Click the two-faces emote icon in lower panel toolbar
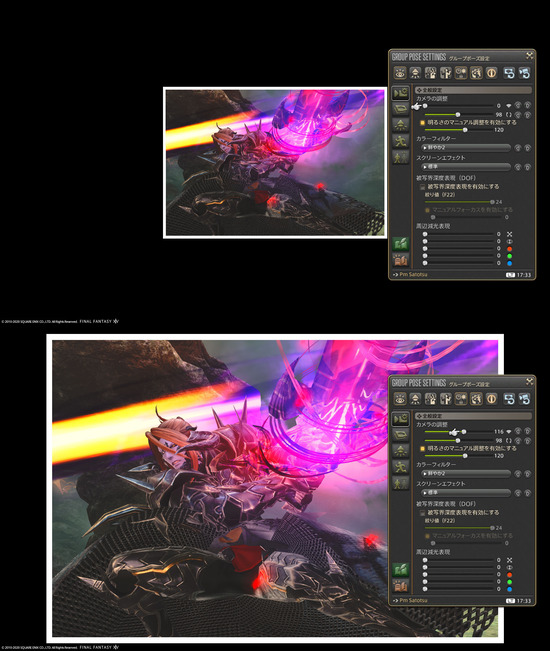 pos(461,399)
